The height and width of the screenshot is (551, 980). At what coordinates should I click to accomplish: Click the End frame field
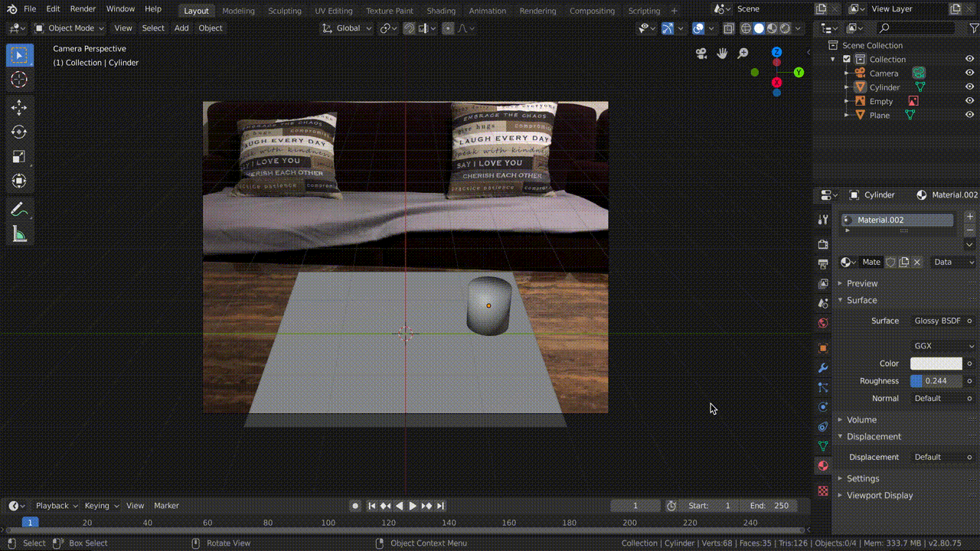tap(769, 506)
